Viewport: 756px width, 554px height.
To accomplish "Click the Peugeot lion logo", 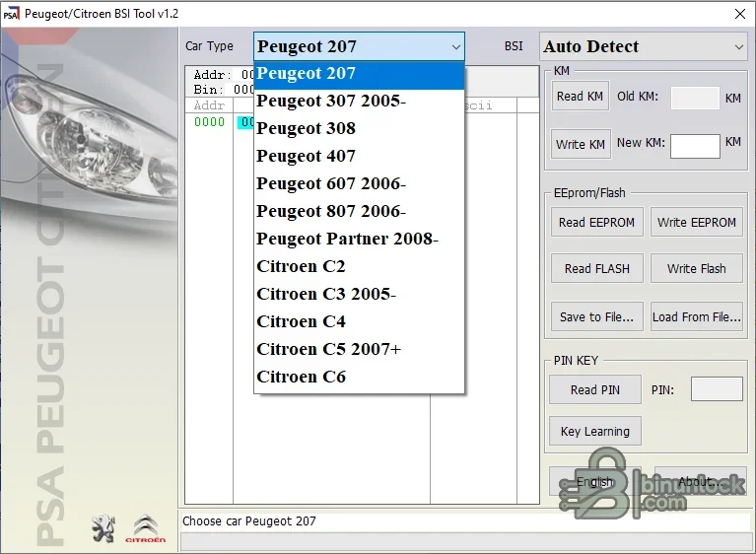I will [103, 529].
